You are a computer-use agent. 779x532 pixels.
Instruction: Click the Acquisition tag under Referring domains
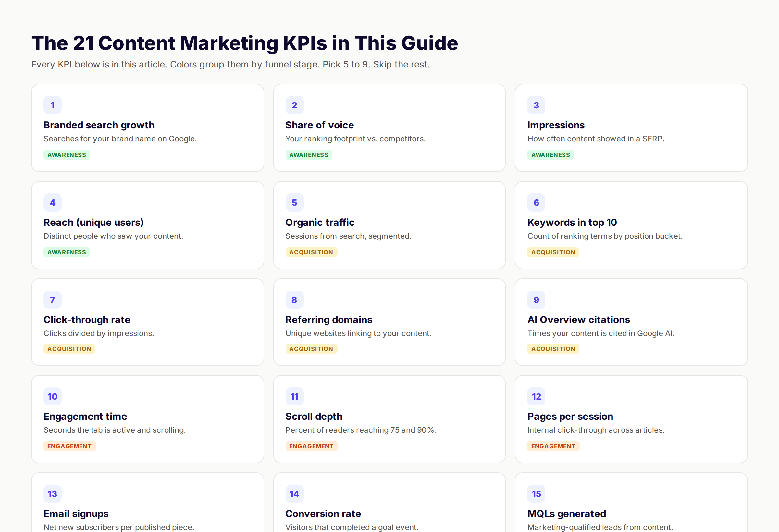point(311,349)
